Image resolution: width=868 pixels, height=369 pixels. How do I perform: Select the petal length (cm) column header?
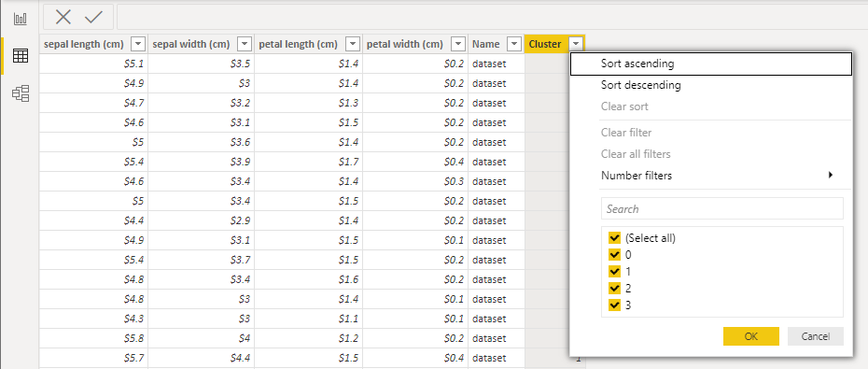[x=308, y=44]
